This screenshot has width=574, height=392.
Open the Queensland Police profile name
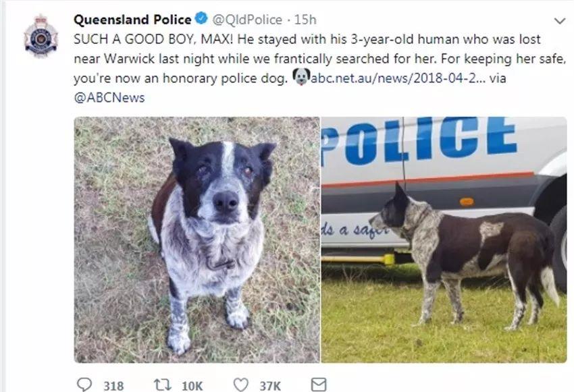pos(132,20)
